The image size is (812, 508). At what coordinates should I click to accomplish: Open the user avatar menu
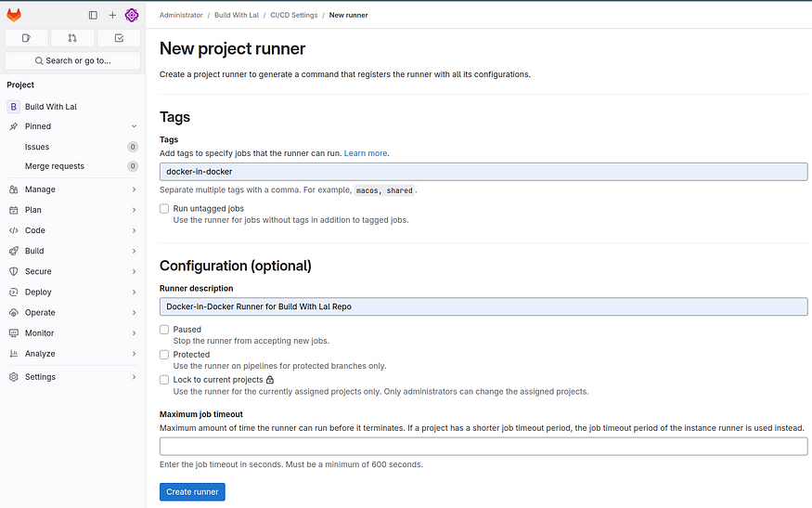click(x=132, y=15)
